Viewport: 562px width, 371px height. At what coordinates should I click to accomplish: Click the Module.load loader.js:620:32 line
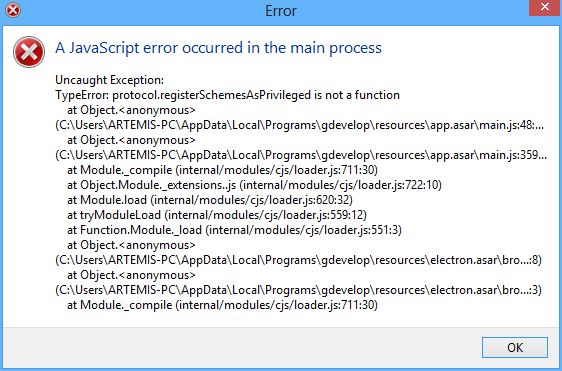point(210,200)
